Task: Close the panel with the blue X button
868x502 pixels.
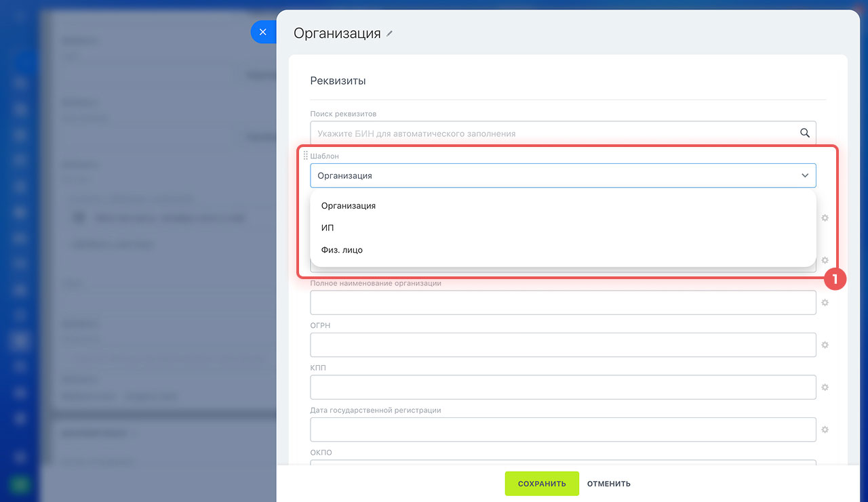Action: 263,32
